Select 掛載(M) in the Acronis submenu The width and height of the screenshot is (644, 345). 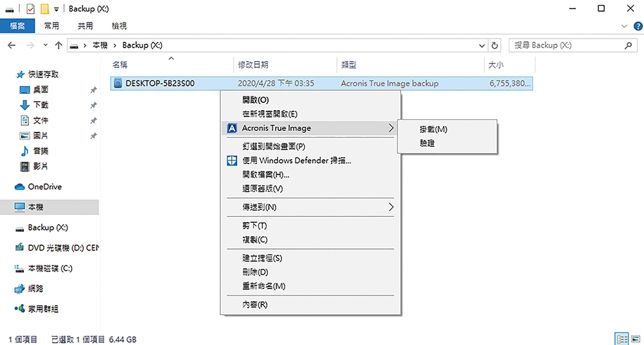[x=433, y=129]
